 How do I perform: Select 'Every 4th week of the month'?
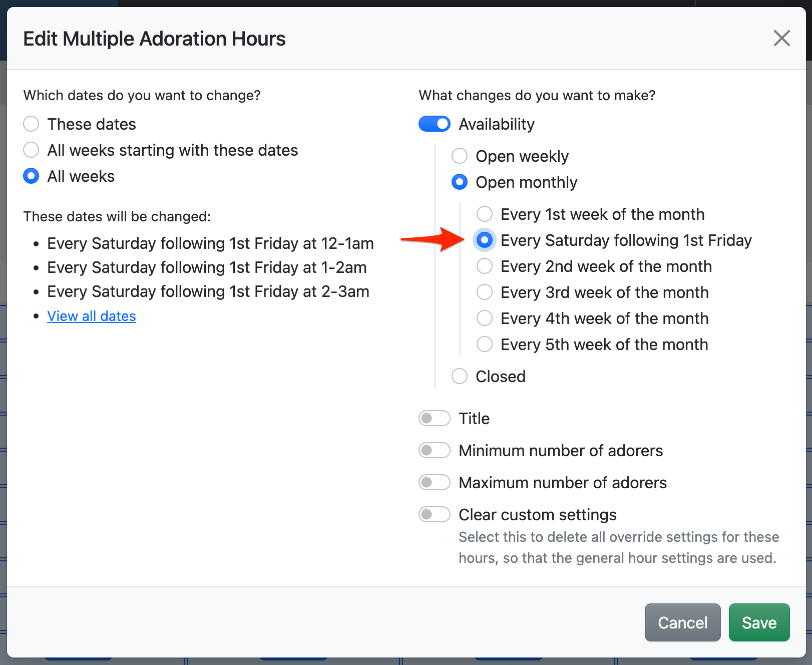point(485,318)
